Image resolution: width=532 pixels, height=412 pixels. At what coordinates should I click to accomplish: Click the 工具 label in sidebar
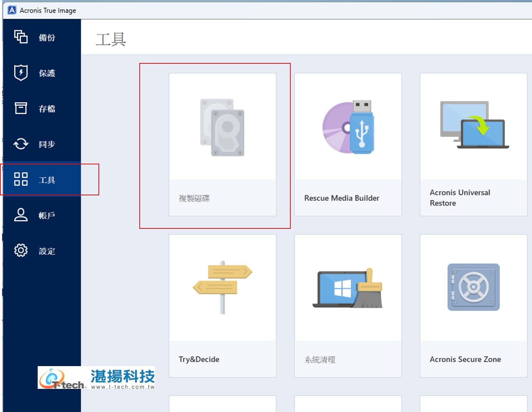pos(47,180)
